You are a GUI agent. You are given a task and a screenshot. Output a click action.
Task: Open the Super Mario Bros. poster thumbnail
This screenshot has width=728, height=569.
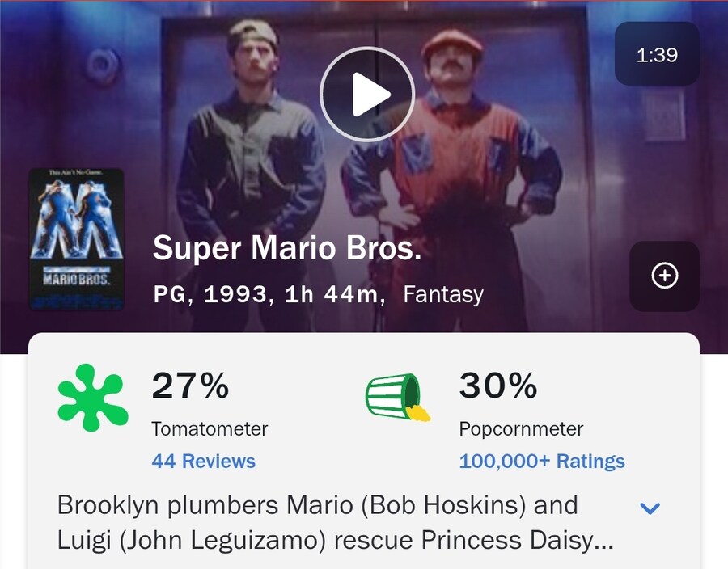coord(77,238)
